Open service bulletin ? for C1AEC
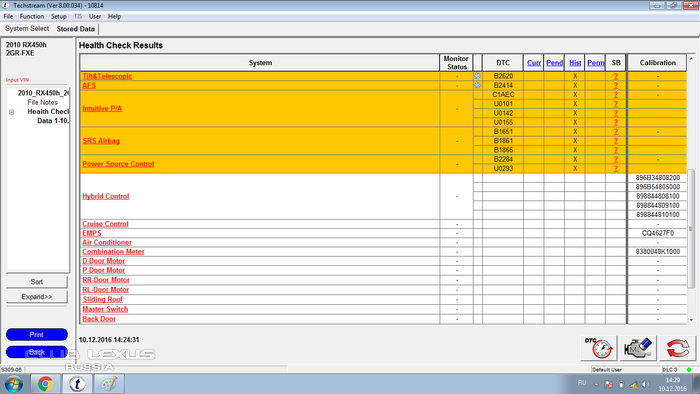This screenshot has height=394, width=700. click(616, 95)
